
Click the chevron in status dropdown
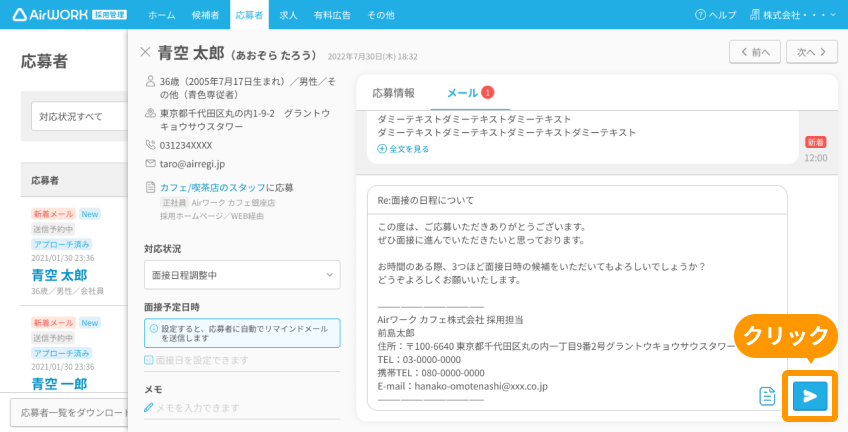pos(329,275)
